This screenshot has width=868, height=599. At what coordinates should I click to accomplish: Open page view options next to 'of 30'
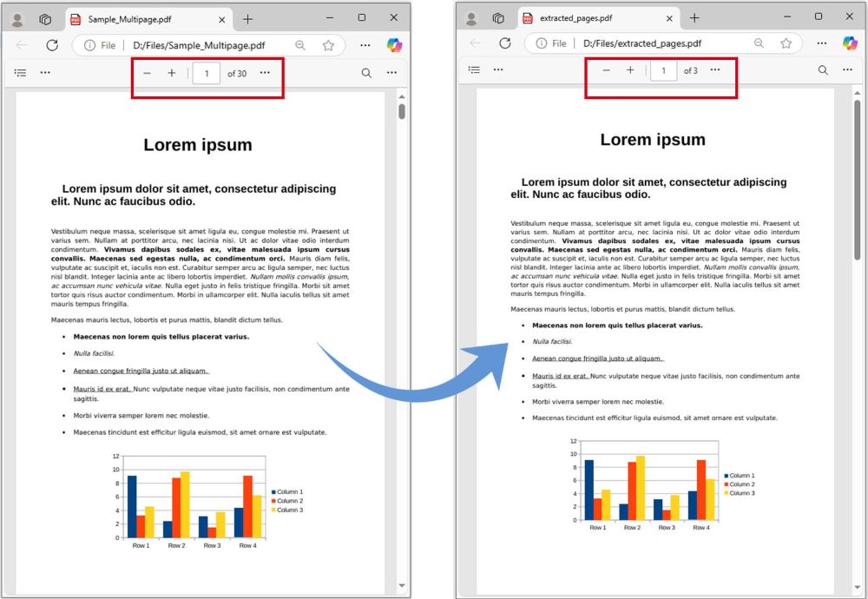pyautogui.click(x=265, y=73)
